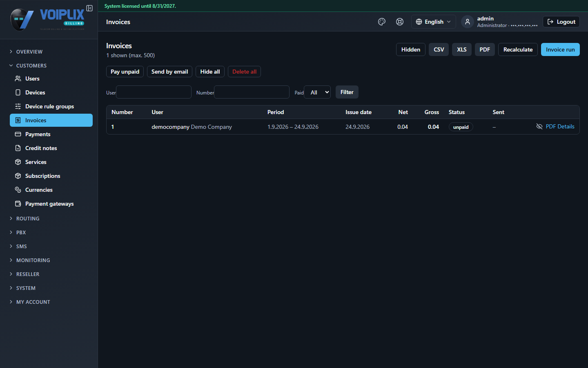588x368 pixels.
Task: Focus the Number filter field
Action: tap(252, 92)
